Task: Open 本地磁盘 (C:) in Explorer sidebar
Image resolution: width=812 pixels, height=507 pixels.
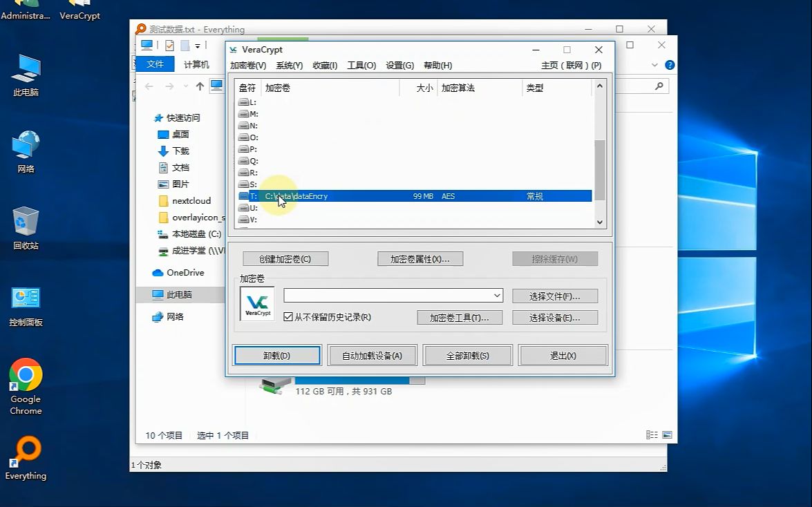Action: (x=189, y=234)
